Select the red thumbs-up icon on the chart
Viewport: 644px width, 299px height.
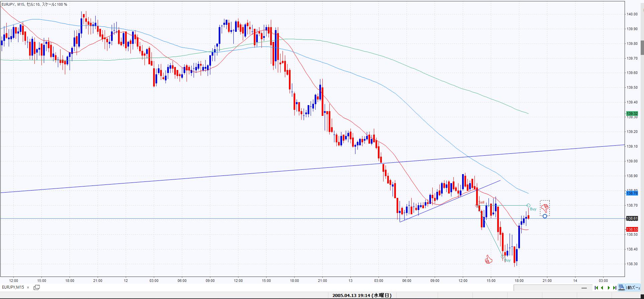point(489,259)
